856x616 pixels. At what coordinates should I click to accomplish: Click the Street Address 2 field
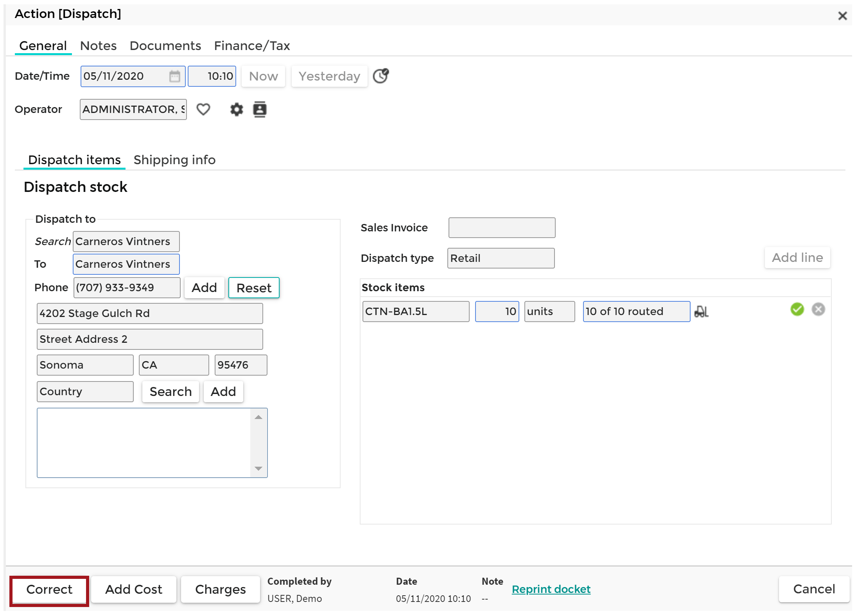coord(150,339)
